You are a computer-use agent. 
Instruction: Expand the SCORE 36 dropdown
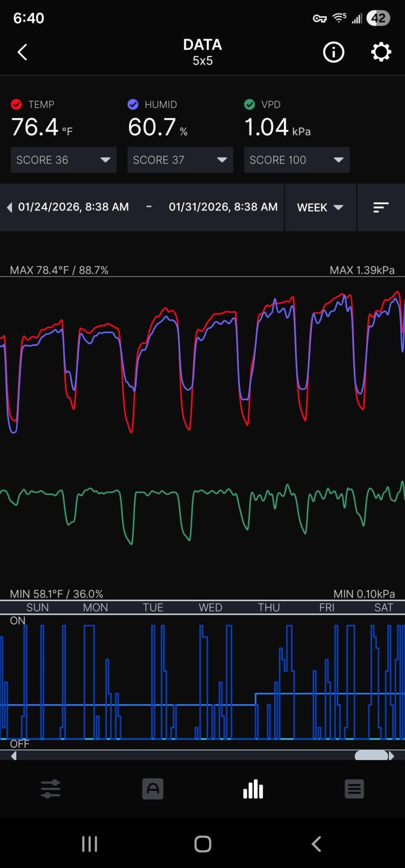(63, 160)
